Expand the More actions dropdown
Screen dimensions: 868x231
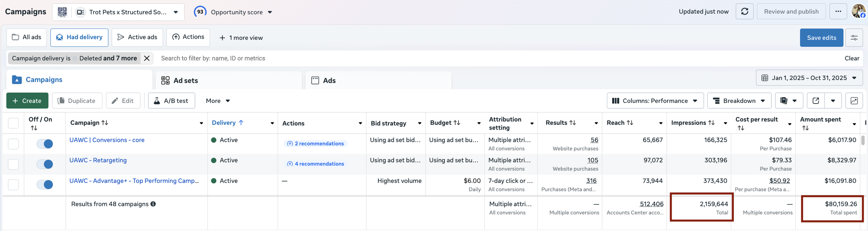click(x=218, y=101)
